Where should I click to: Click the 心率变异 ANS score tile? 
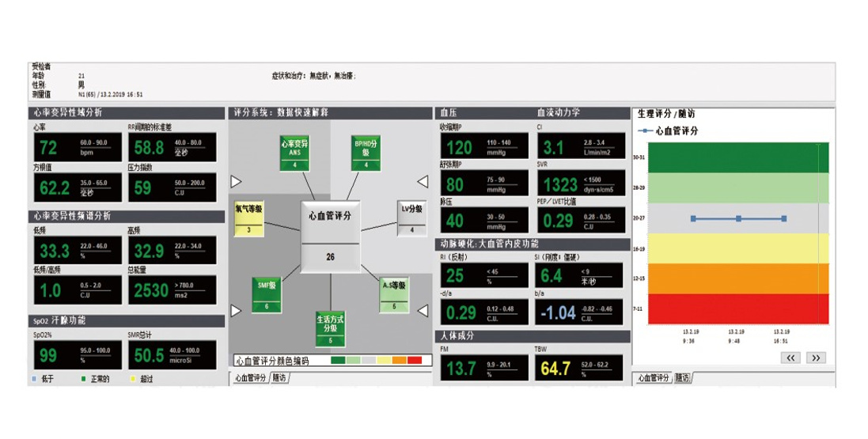click(x=294, y=153)
